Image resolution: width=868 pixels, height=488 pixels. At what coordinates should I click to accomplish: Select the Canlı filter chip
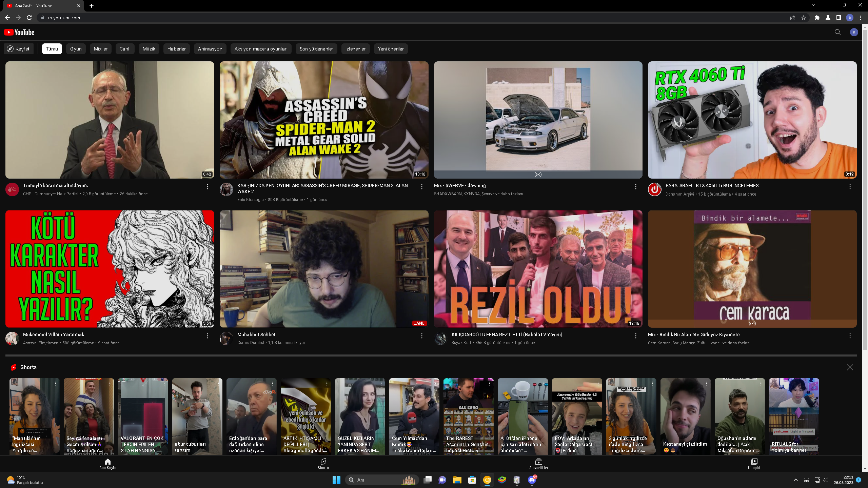point(125,49)
